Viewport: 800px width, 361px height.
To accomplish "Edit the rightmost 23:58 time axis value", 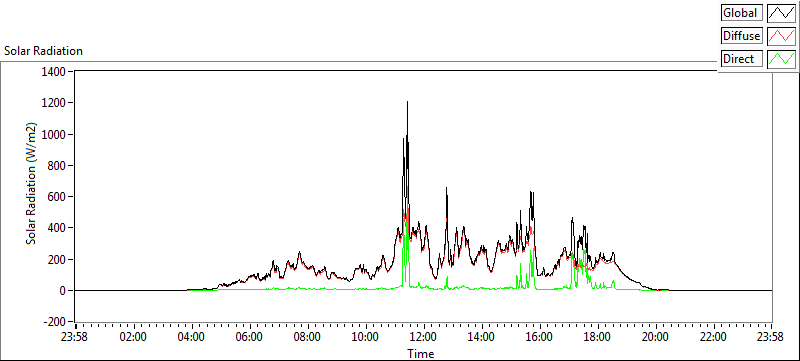I will tap(770, 337).
